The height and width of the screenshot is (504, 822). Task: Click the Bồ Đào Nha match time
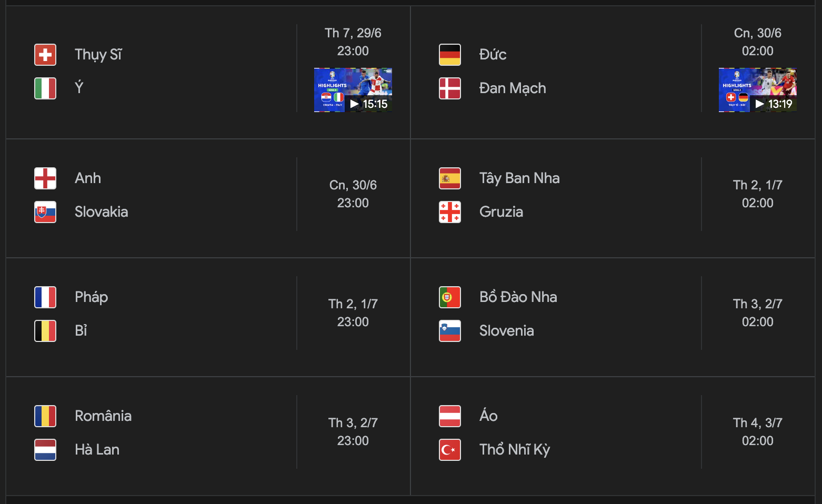(757, 322)
